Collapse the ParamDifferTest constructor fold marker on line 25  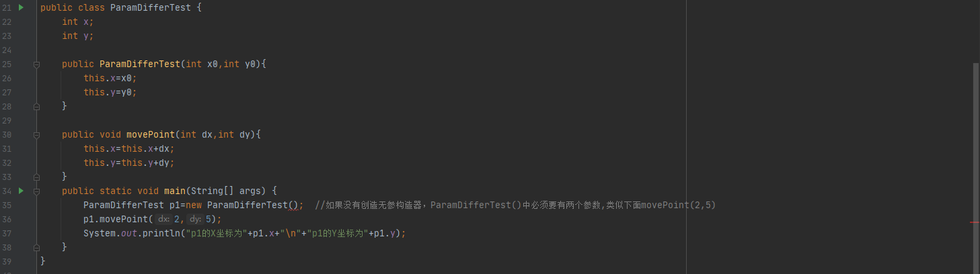coord(36,64)
